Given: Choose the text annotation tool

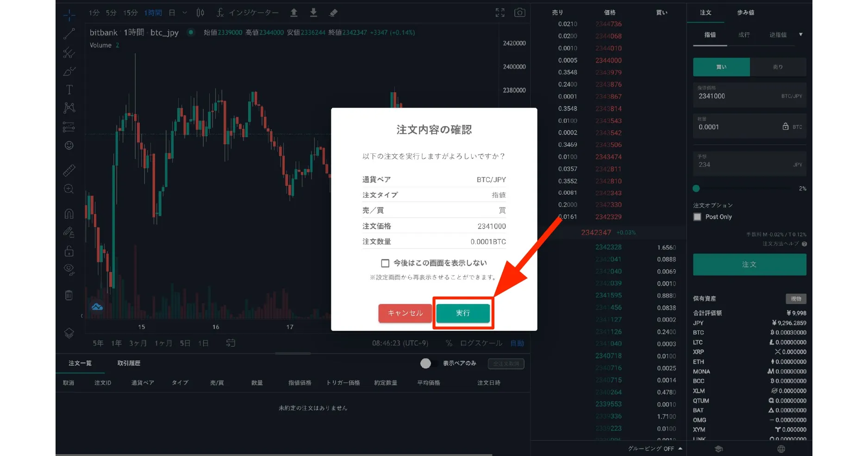Looking at the screenshot, I should click(x=69, y=89).
